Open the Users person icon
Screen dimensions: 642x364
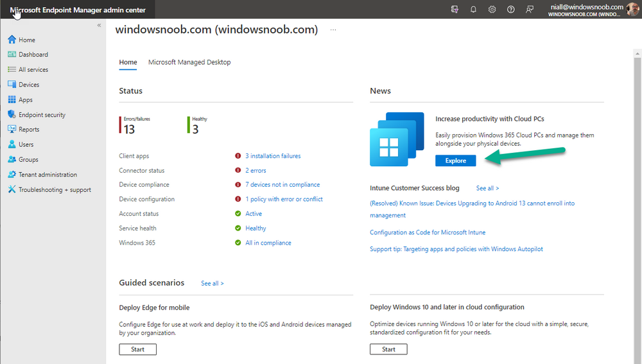(x=12, y=144)
